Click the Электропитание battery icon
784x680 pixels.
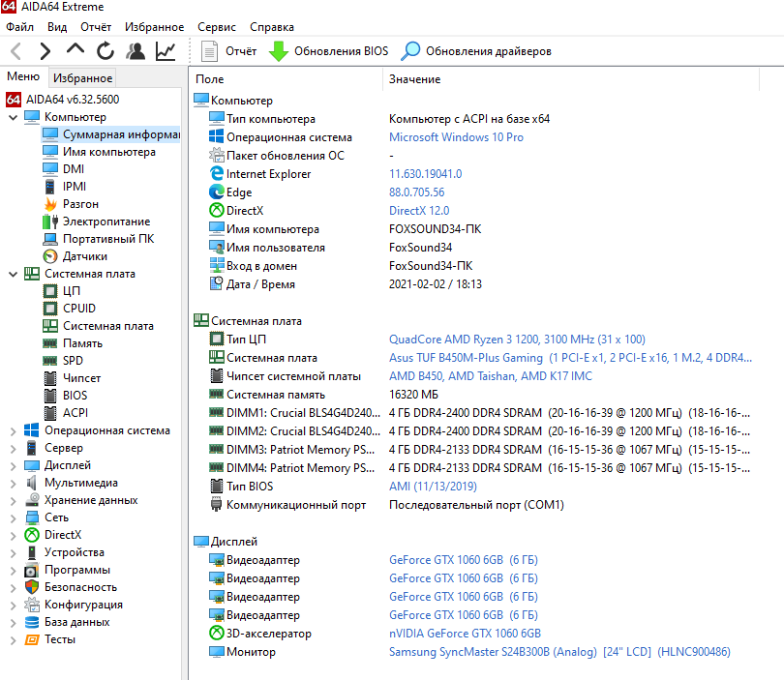click(50, 222)
